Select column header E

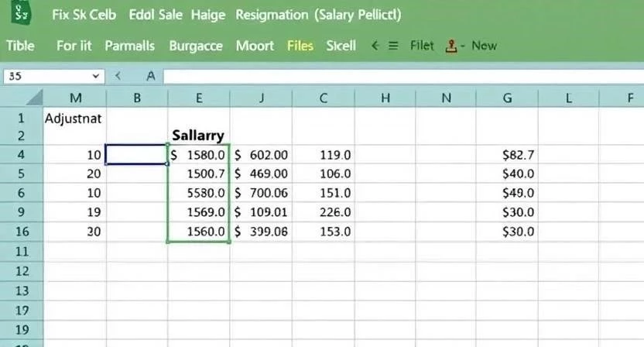199,98
